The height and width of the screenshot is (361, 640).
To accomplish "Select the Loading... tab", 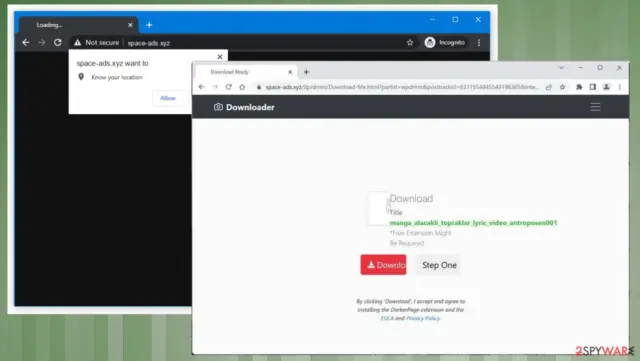I will click(79, 25).
